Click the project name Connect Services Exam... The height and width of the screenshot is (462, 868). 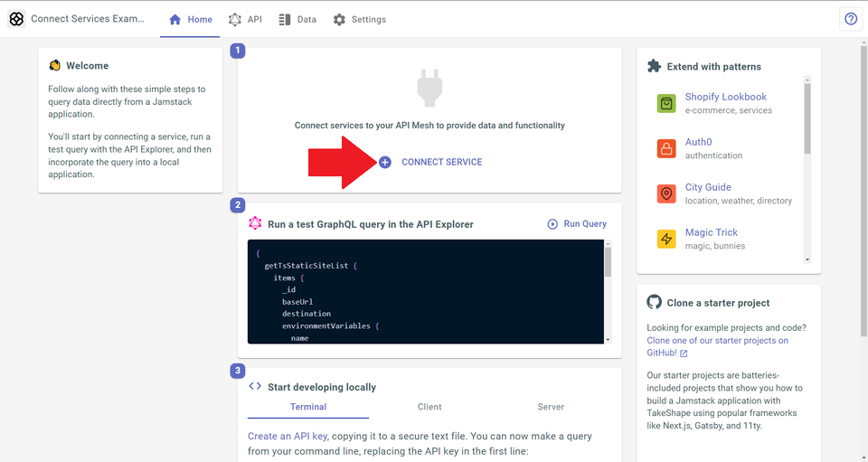point(88,19)
